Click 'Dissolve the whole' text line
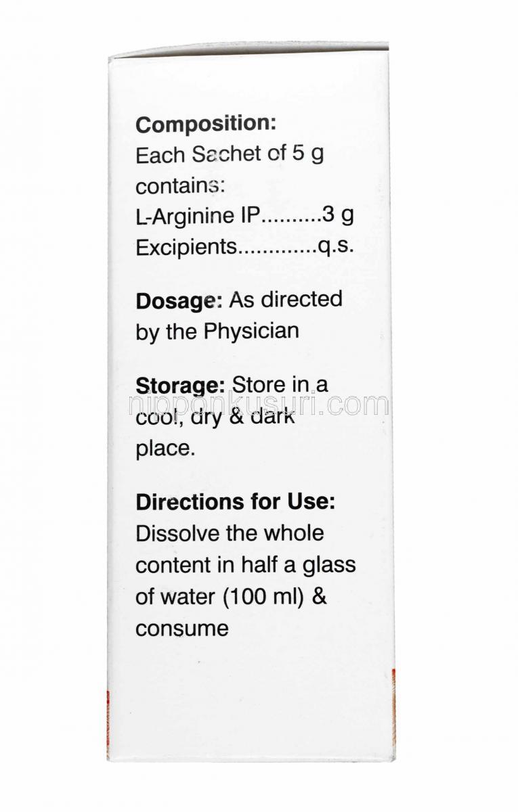This screenshot has width=518, height=812. pos(230,533)
